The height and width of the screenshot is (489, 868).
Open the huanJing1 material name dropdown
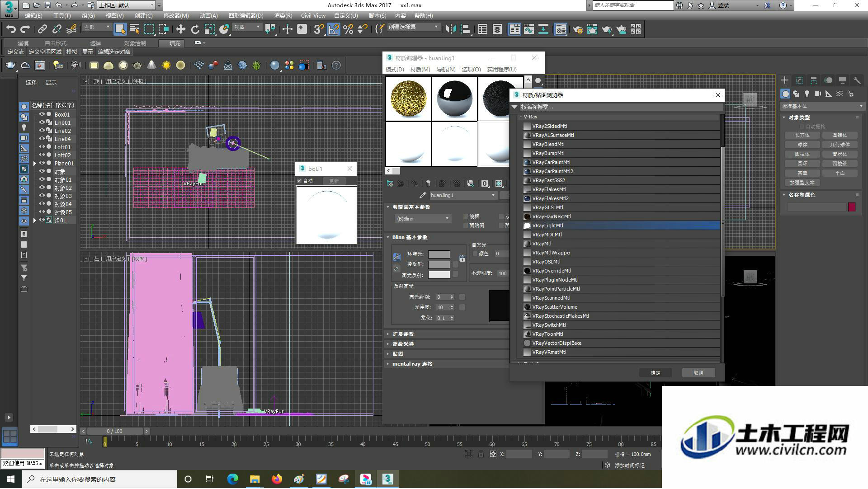click(462, 195)
